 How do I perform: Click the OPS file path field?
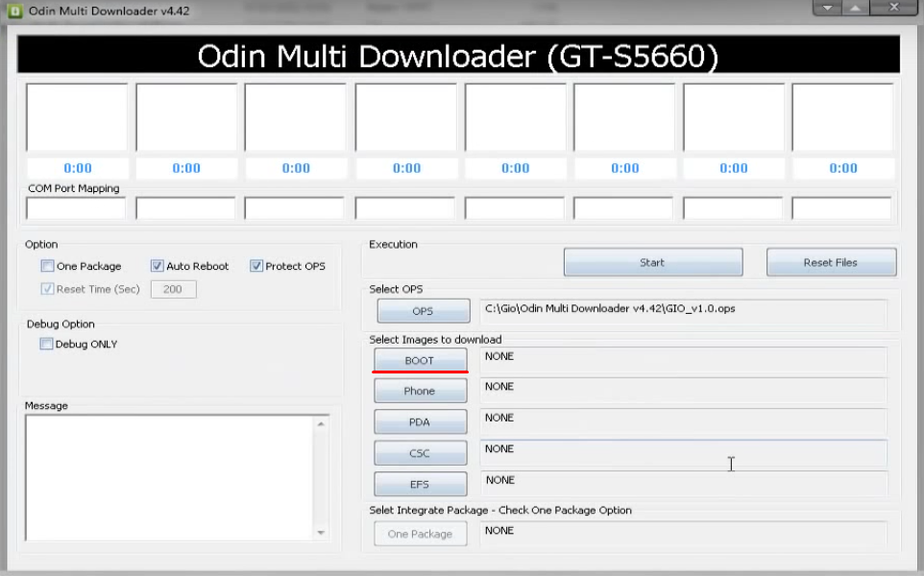(682, 311)
